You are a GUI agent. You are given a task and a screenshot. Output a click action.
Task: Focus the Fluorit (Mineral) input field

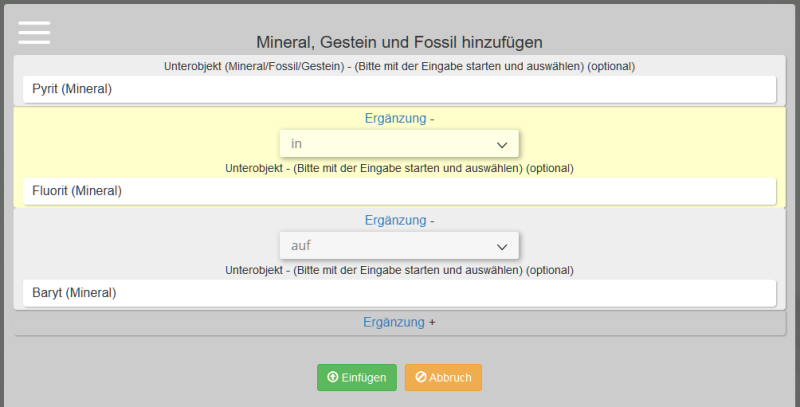coord(399,191)
